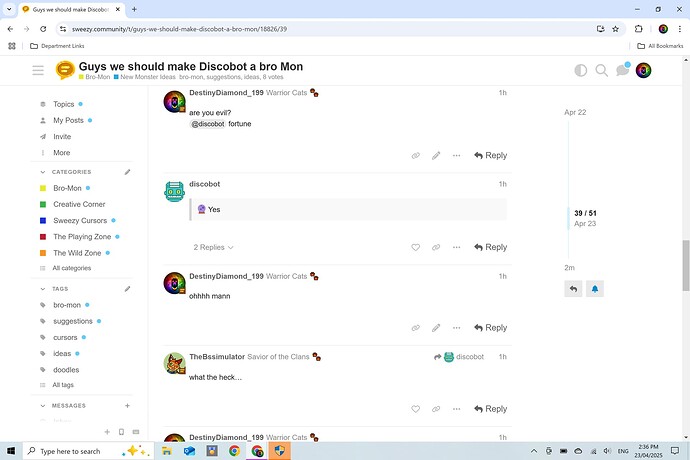Toggle the dark mode half-circle icon
Viewport: 690px width, 460px height.
coord(580,70)
